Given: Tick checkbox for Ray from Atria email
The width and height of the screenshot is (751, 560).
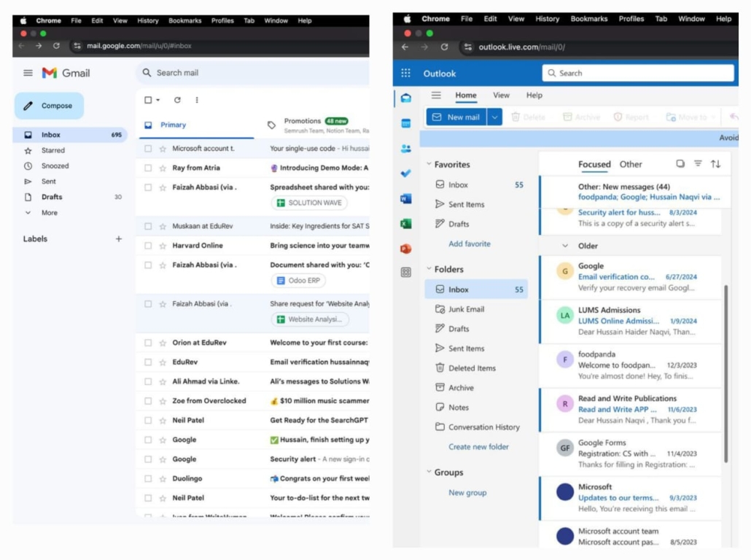Looking at the screenshot, I should click(148, 168).
